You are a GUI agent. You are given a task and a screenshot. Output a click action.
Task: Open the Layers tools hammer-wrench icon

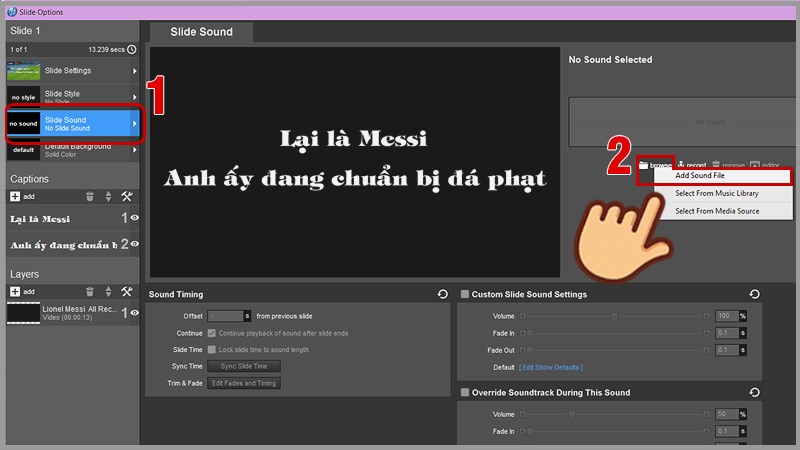tap(127, 291)
